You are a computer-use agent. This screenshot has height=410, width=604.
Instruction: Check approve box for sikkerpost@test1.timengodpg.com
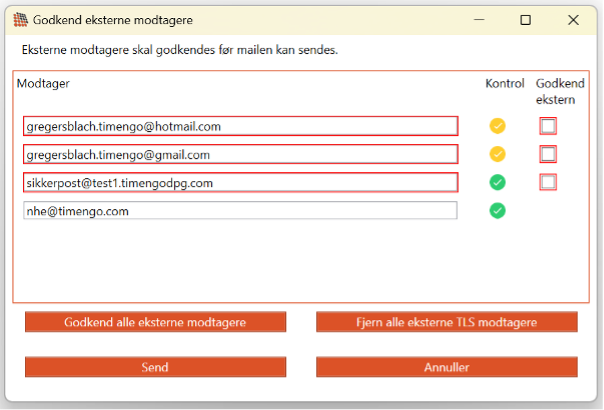548,182
